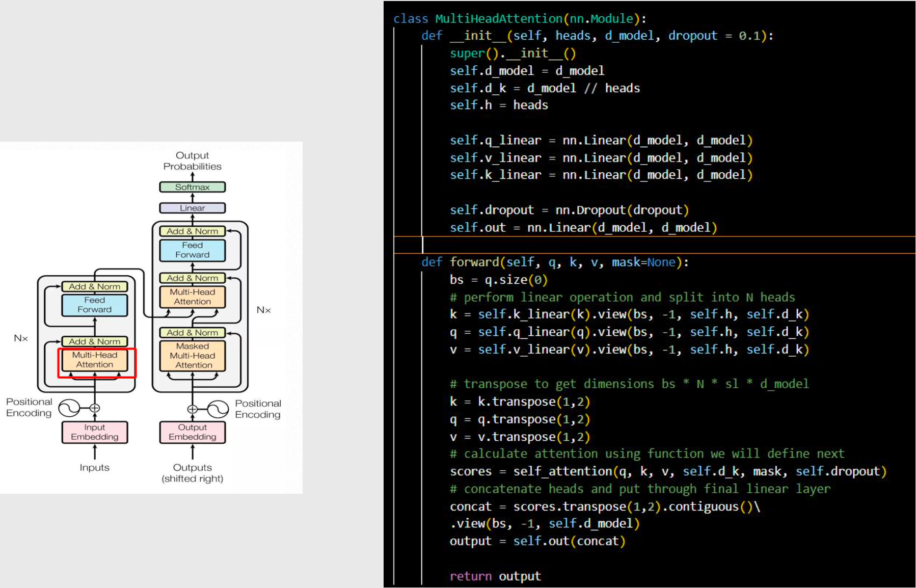This screenshot has width=916, height=588.
Task: Click the 'def forward' signature line
Action: (555, 262)
